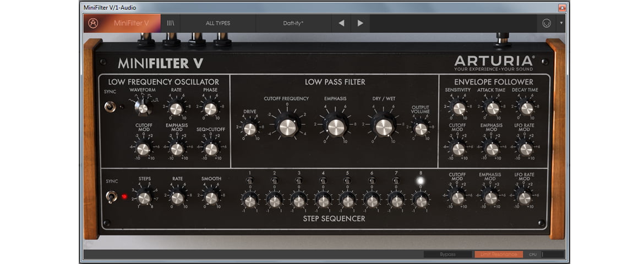Viewport: 644px width, 264px height.
Task: Click the sequencer SMOOTH knob
Action: [x=211, y=199]
